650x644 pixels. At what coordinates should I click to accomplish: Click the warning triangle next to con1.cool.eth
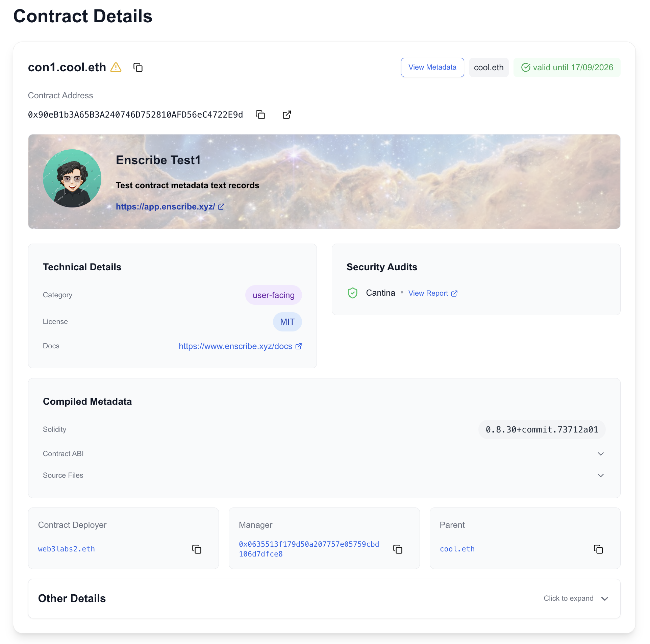click(x=116, y=68)
